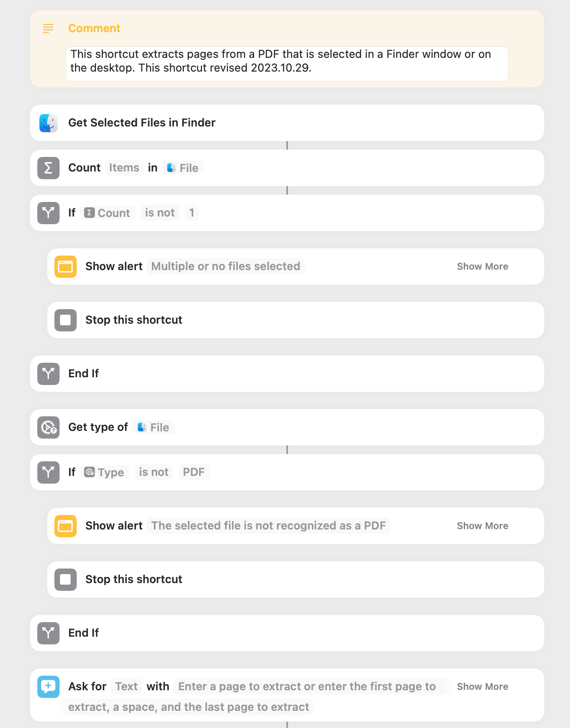Open the Items dropdown in Count action

(x=124, y=168)
